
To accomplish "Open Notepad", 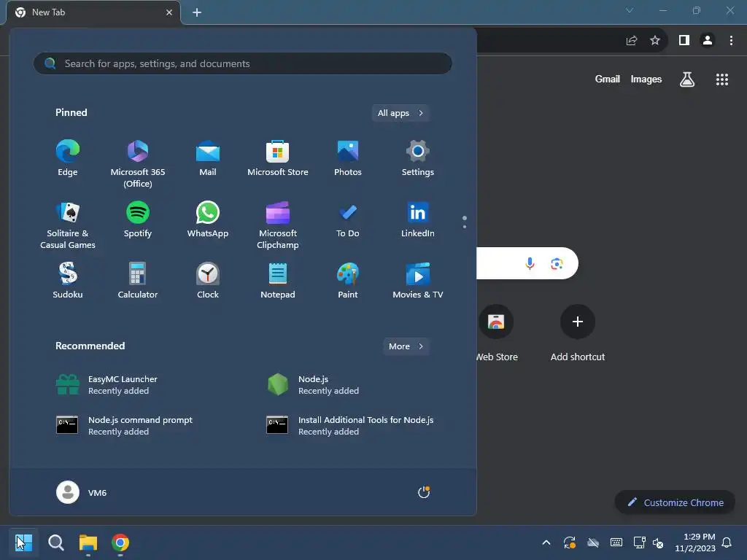I will pos(278,281).
